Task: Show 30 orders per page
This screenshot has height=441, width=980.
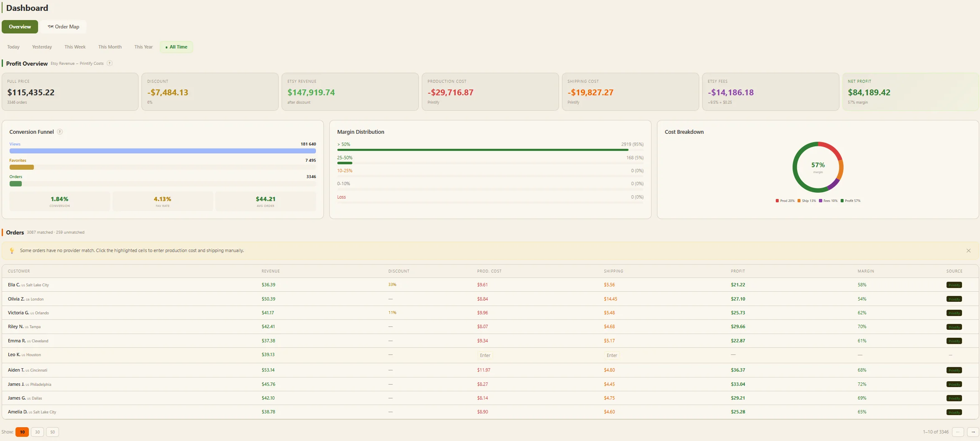Action: 37,432
